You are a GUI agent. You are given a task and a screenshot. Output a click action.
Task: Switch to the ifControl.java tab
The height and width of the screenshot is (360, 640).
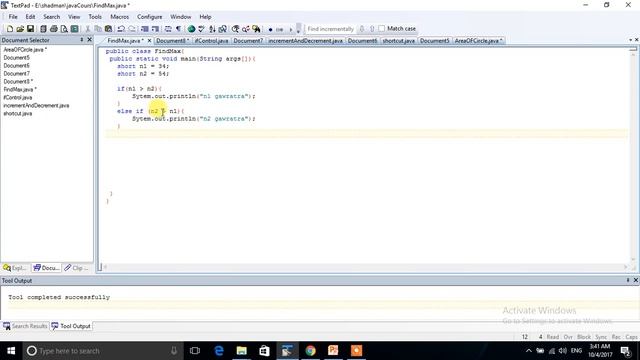pos(211,40)
